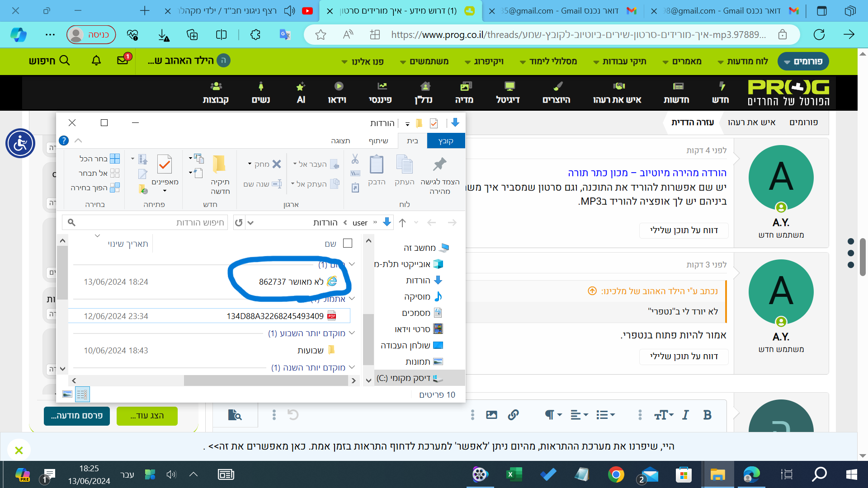Click the דווח על תוכן שלילי button
This screenshot has width=868, height=488.
(x=684, y=230)
